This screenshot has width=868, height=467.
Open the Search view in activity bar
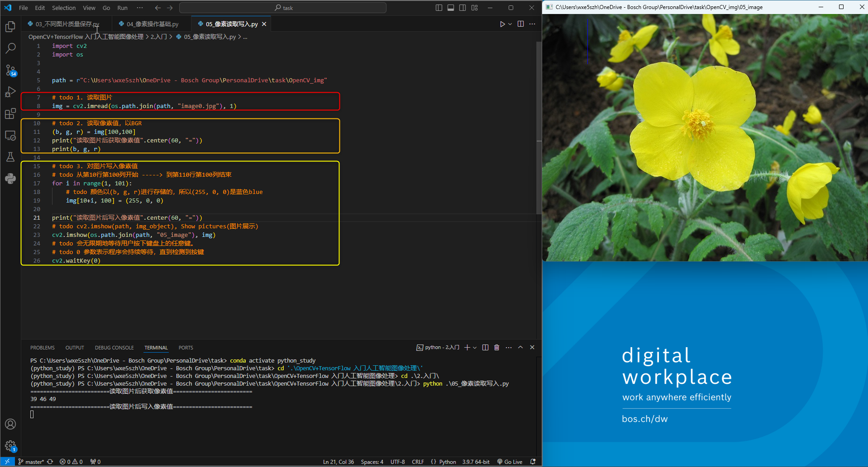(10, 48)
